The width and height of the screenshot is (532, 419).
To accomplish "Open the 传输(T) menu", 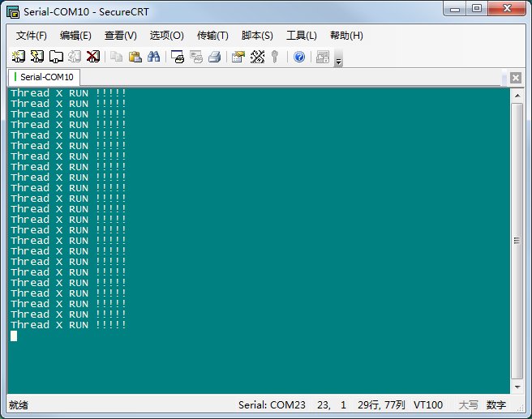I will tap(212, 36).
